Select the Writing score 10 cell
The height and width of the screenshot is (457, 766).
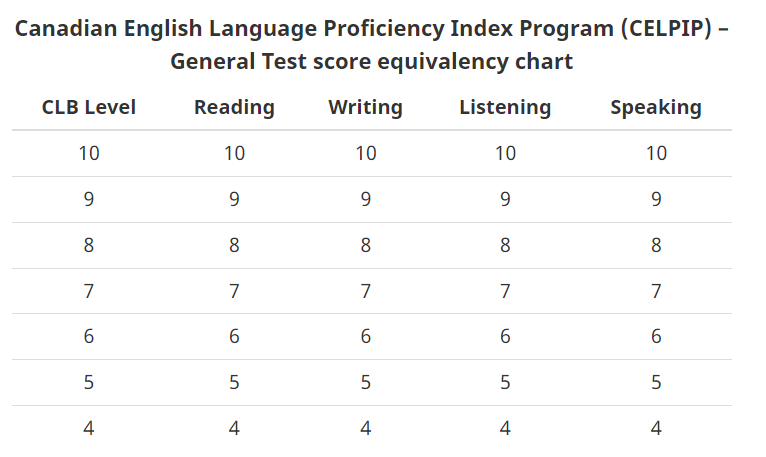click(365, 153)
